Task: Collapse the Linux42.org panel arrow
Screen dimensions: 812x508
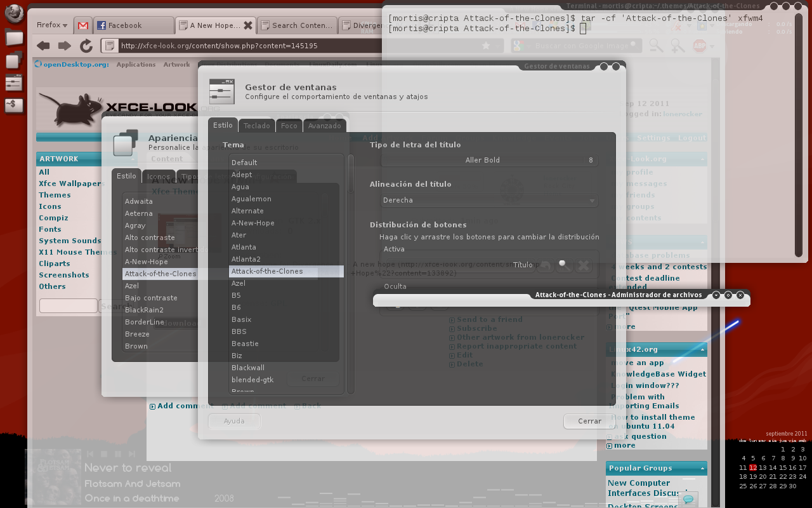Action: coord(702,350)
